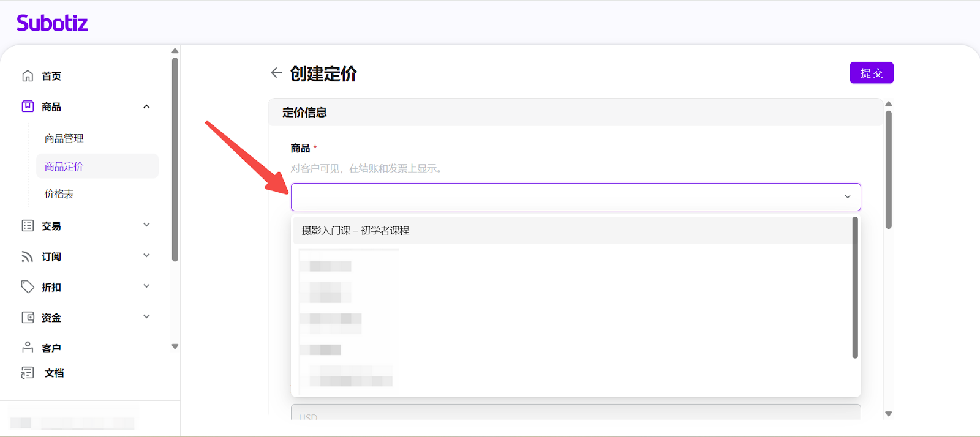The height and width of the screenshot is (437, 980).
Task: Open the 商品管理 submenu item
Action: pyautogui.click(x=64, y=138)
